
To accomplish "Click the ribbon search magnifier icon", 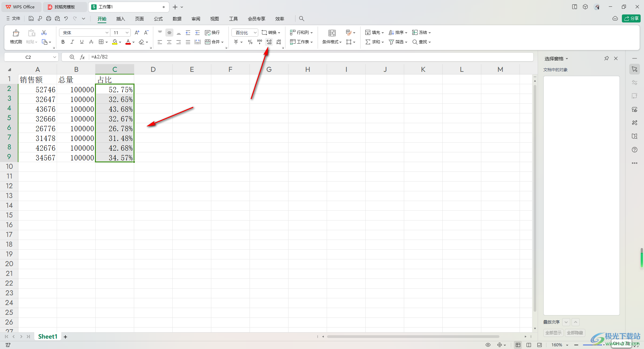I will (302, 18).
